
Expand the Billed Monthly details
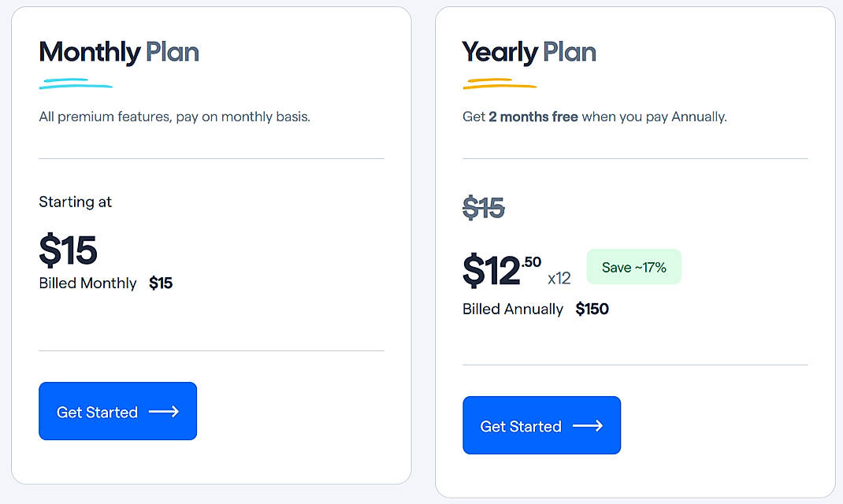[x=87, y=283]
